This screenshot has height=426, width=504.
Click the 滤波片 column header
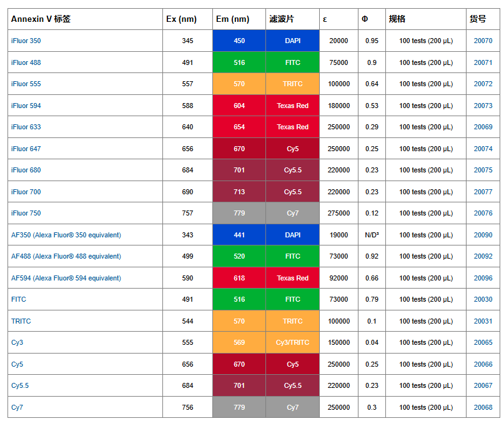click(281, 19)
